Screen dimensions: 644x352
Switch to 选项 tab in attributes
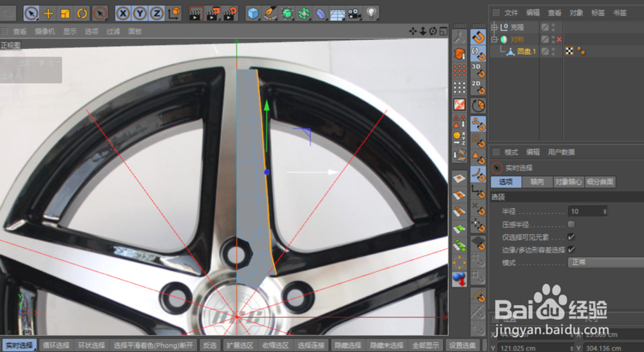tap(506, 182)
